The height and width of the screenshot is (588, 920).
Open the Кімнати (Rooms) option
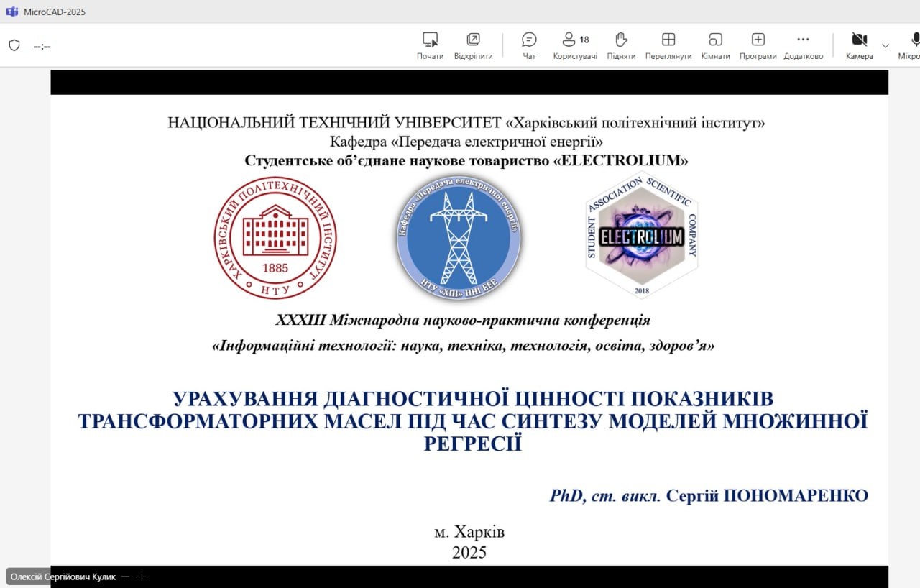(x=715, y=46)
